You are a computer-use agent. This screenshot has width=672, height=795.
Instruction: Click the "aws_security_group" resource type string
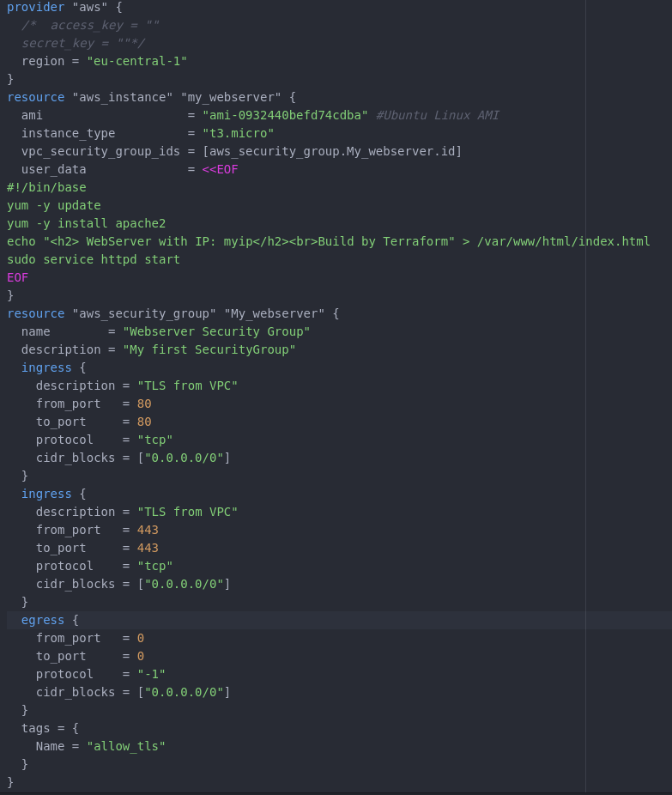tap(144, 314)
